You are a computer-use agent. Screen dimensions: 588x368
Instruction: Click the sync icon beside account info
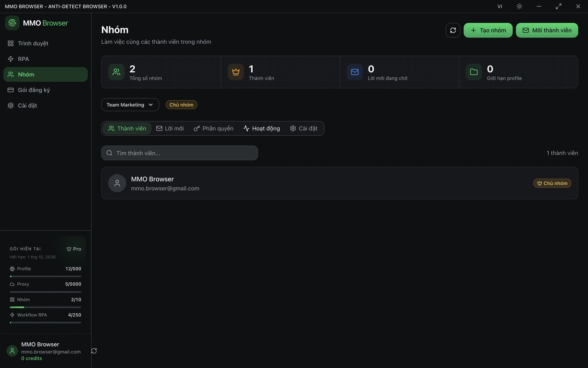coord(94,351)
